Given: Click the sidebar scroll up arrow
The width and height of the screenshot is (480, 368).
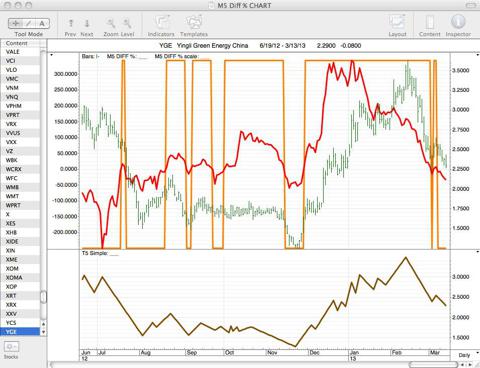Looking at the screenshot, I should pos(43,324).
